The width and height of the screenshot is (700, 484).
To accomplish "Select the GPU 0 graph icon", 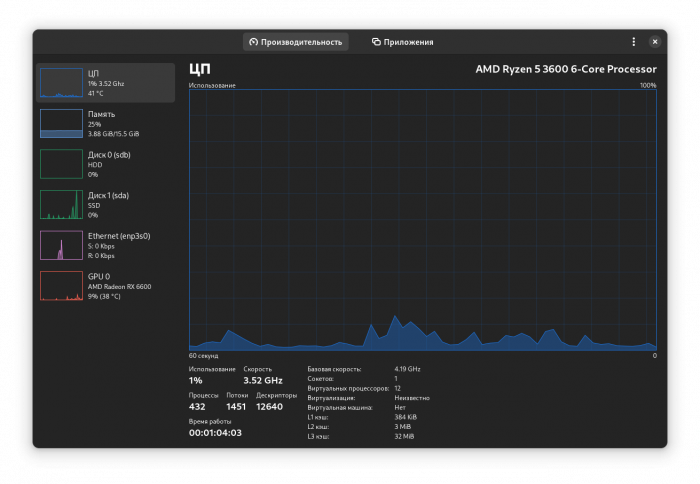I will [x=61, y=286].
